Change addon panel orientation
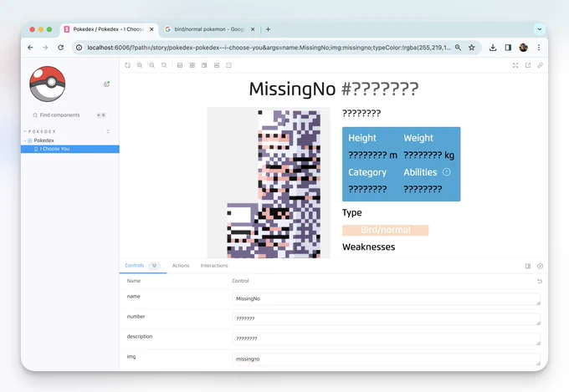 (528, 266)
